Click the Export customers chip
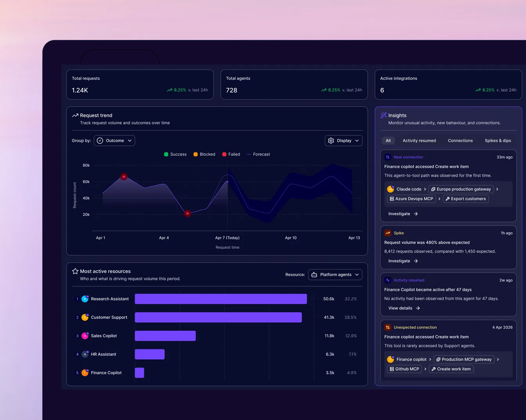The width and height of the screenshot is (526, 420). click(x=466, y=199)
